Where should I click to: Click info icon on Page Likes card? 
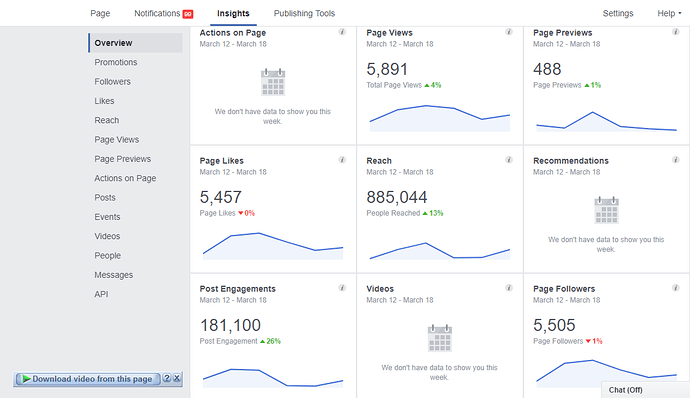click(x=342, y=160)
